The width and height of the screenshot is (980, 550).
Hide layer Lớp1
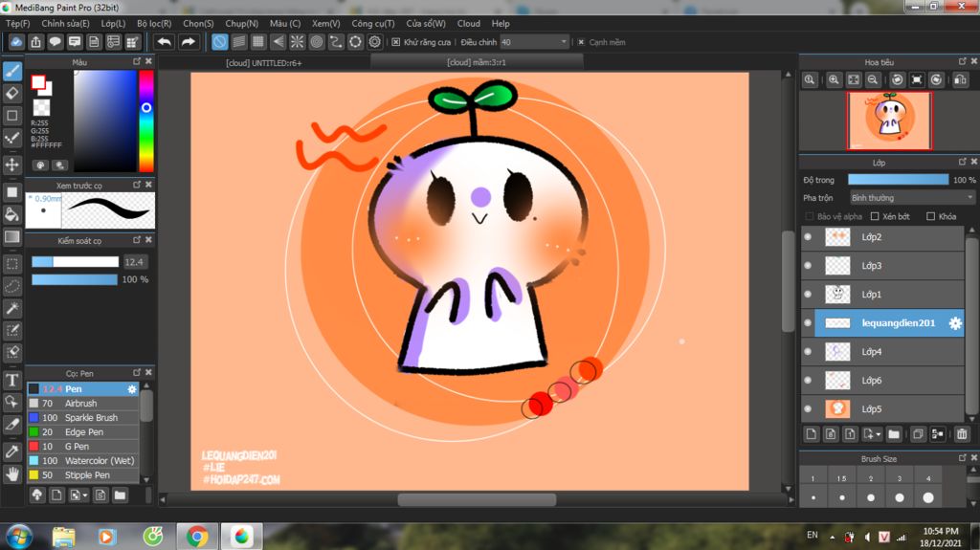point(808,295)
